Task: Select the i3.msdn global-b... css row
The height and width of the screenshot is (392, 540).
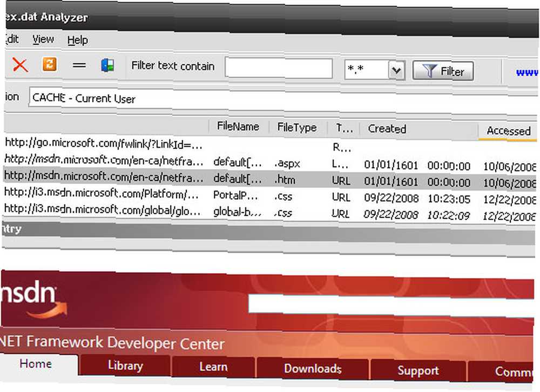Action: [x=271, y=212]
